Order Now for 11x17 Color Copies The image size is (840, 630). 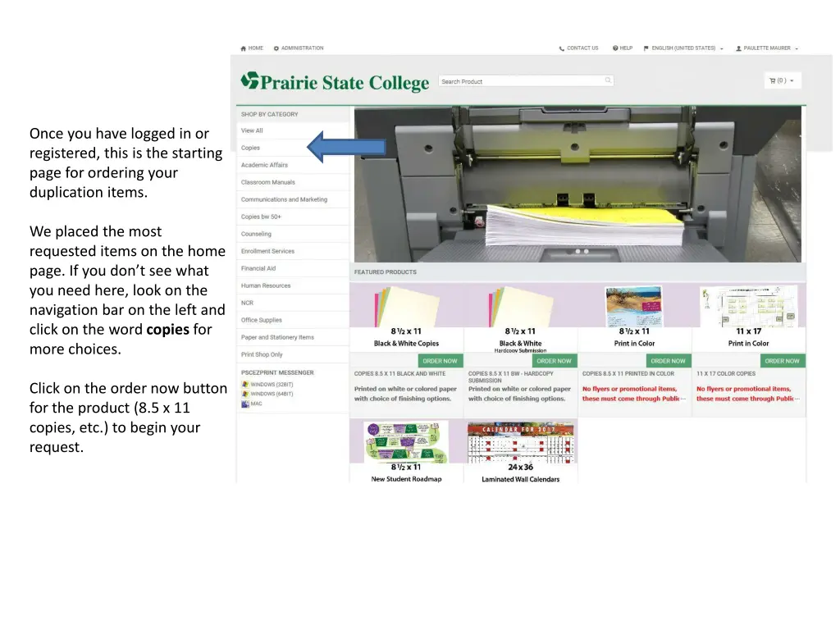point(782,361)
